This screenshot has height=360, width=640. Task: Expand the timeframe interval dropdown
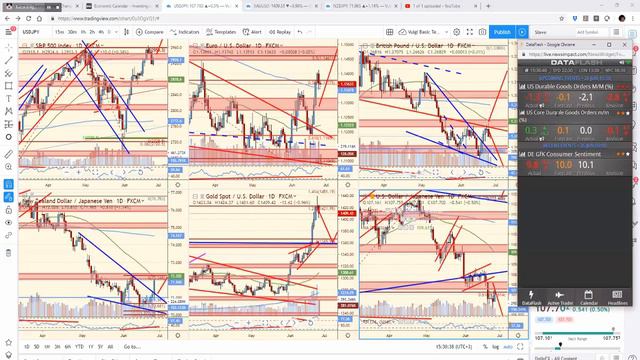pos(116,32)
